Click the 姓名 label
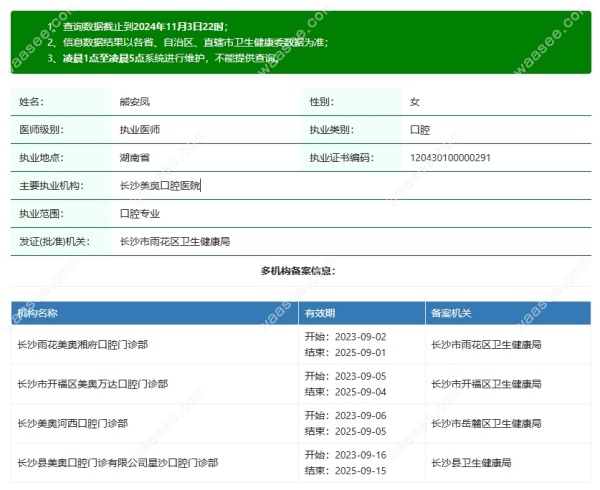Image resolution: width=600 pixels, height=490 pixels. pos(31,102)
